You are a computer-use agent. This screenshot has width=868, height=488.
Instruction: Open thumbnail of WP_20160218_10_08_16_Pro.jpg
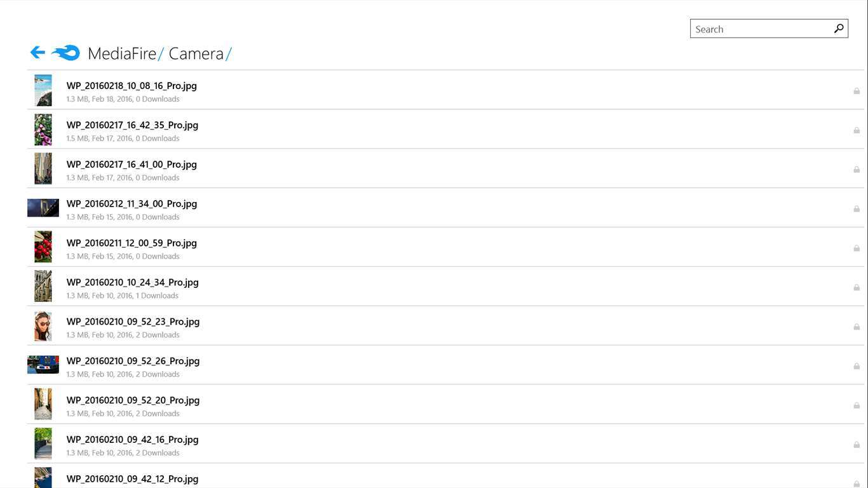pyautogui.click(x=43, y=90)
